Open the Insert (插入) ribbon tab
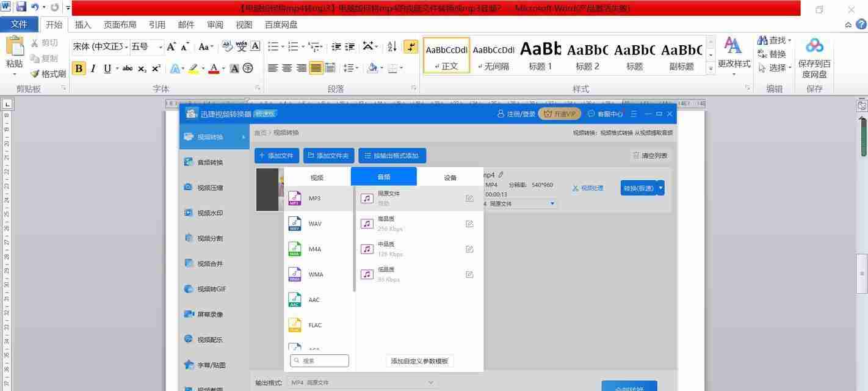Viewport: 868px width, 391px height. (x=83, y=24)
